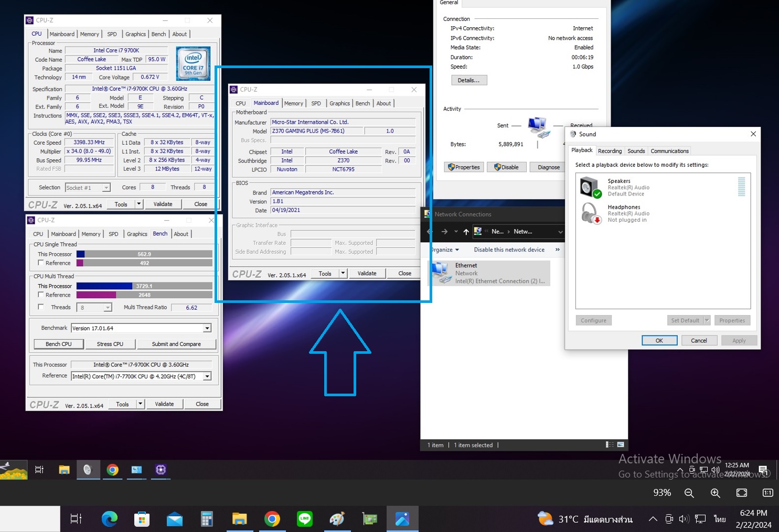Open Task View on the bottom taskbar
The height and width of the screenshot is (532, 779).
coord(76,519)
